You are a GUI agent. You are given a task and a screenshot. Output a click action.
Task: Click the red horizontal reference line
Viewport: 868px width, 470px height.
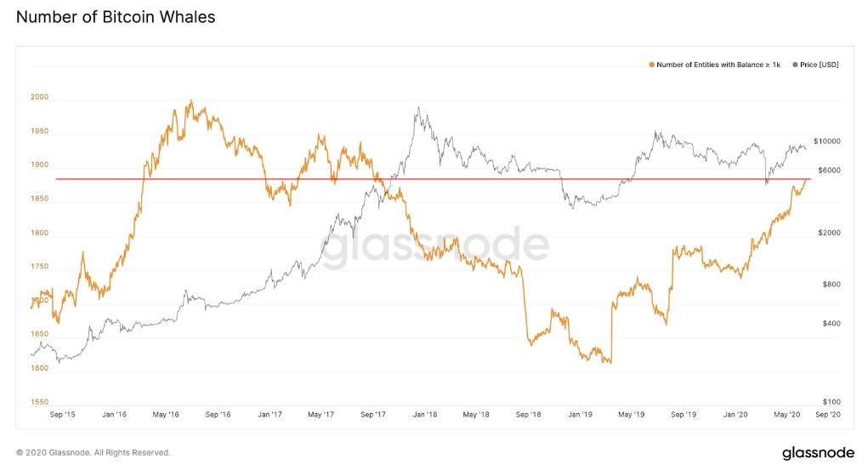433,178
